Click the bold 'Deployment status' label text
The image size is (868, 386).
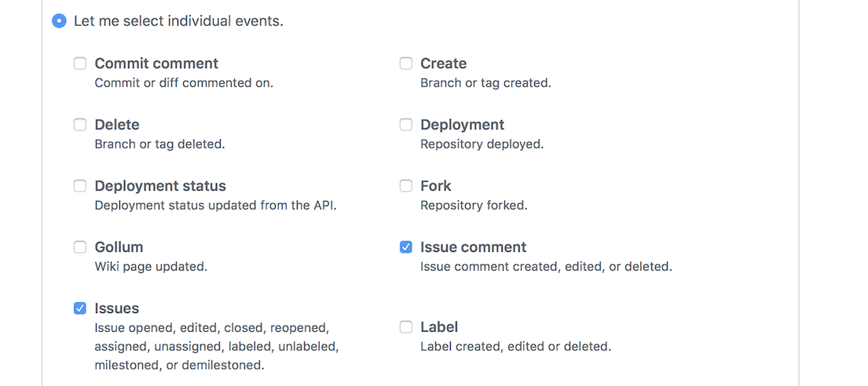pos(160,186)
